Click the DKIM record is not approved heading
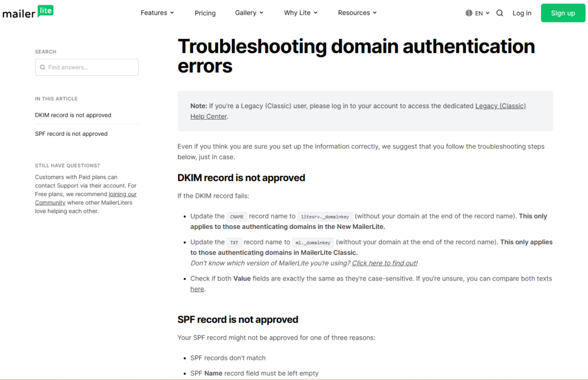 click(x=241, y=178)
